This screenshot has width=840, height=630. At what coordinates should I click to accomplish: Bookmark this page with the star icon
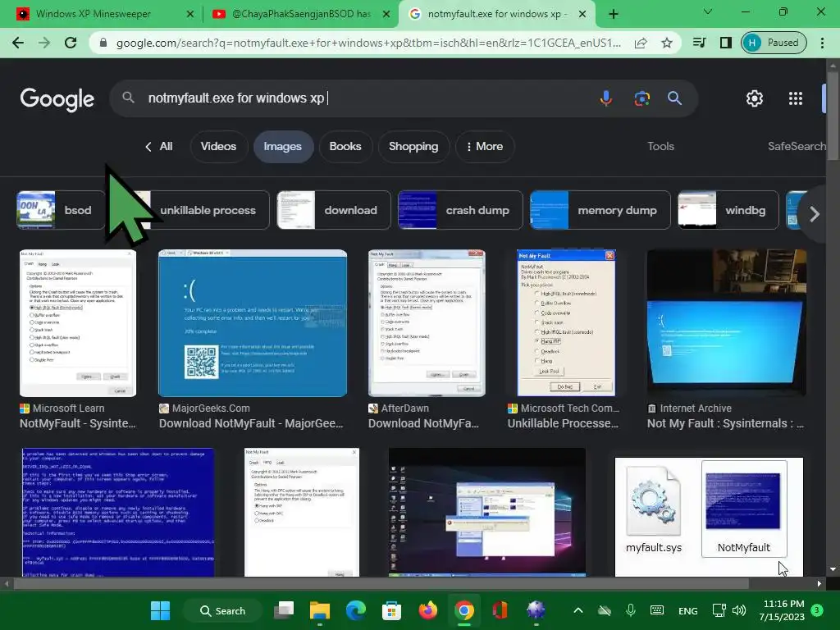tap(666, 43)
